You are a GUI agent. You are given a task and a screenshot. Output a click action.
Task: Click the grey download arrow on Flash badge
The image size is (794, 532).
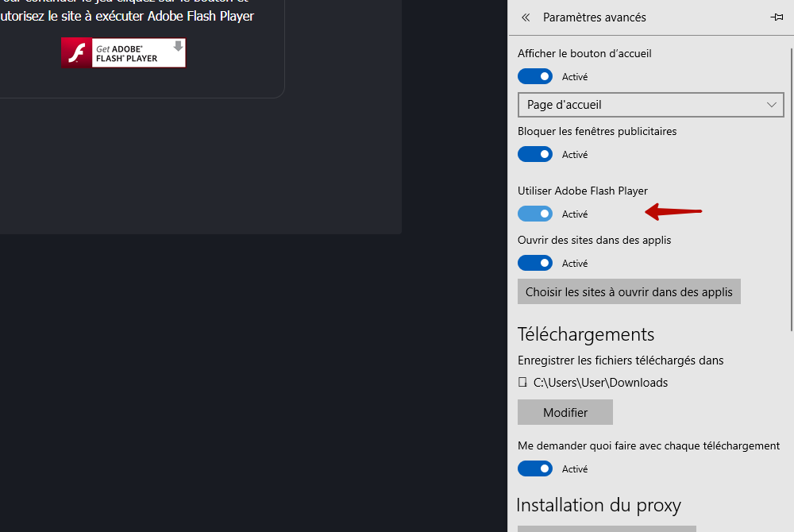pos(178,47)
